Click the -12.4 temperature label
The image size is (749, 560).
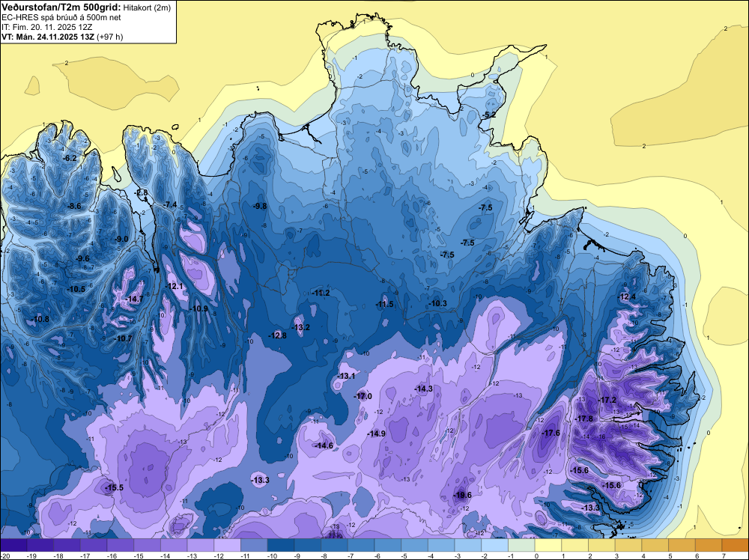coord(627,297)
